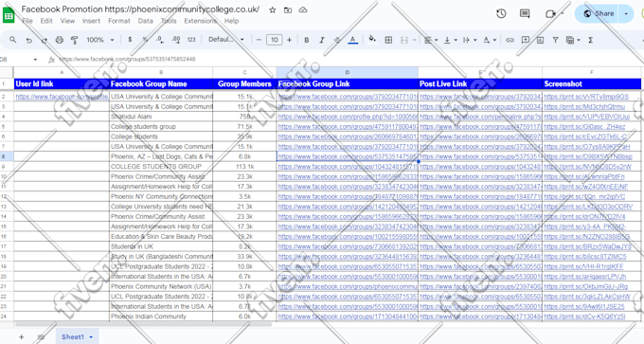This screenshot has height=344, width=644.
Task: Open the comments history icon
Action: click(525, 13)
